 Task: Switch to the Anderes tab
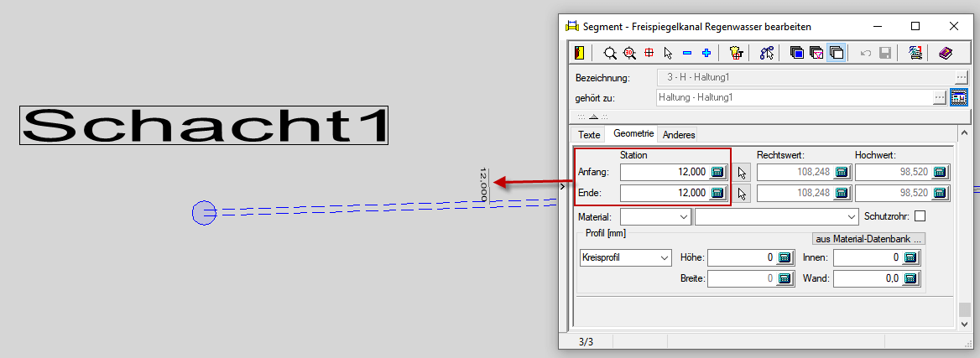pyautogui.click(x=679, y=135)
